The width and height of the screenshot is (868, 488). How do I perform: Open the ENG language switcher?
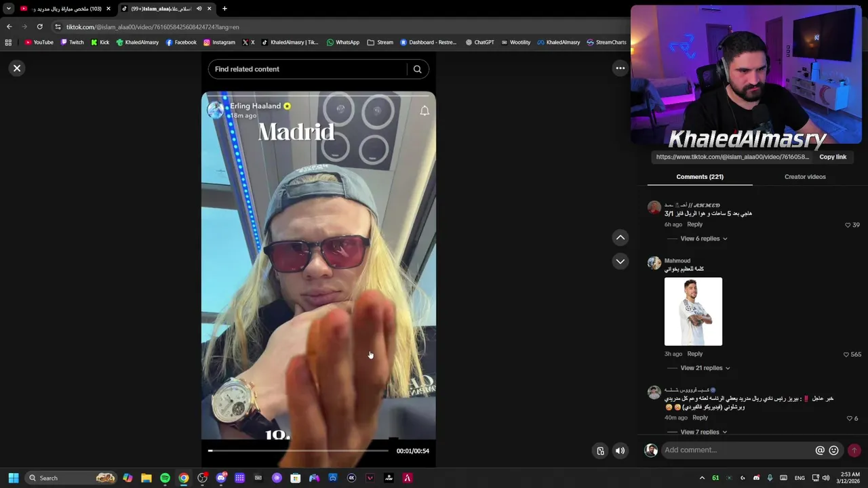pyautogui.click(x=800, y=479)
